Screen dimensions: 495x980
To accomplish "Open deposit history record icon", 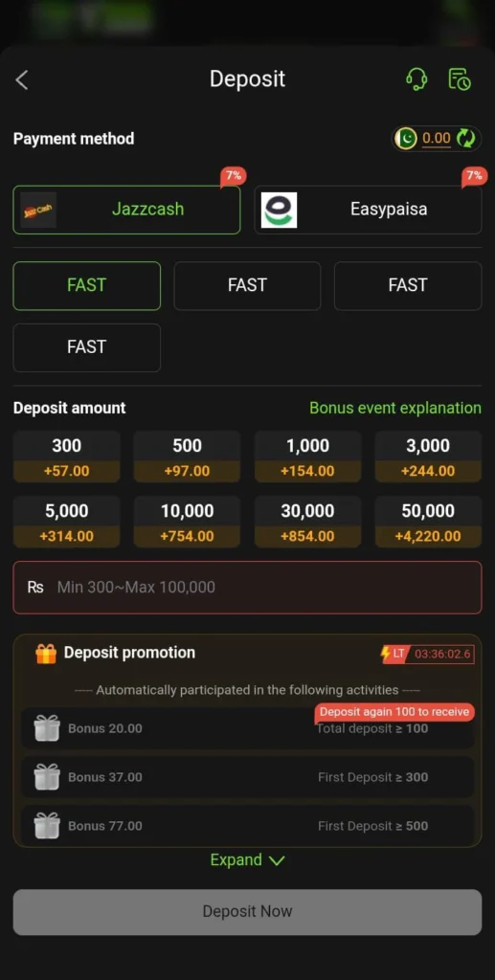I will click(460, 79).
